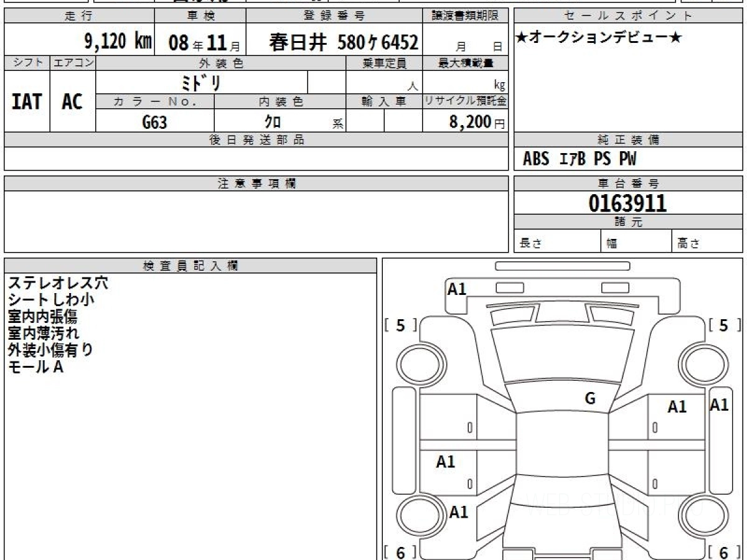Click the exterior color ミドリ
The height and width of the screenshot is (560, 747).
(x=201, y=83)
